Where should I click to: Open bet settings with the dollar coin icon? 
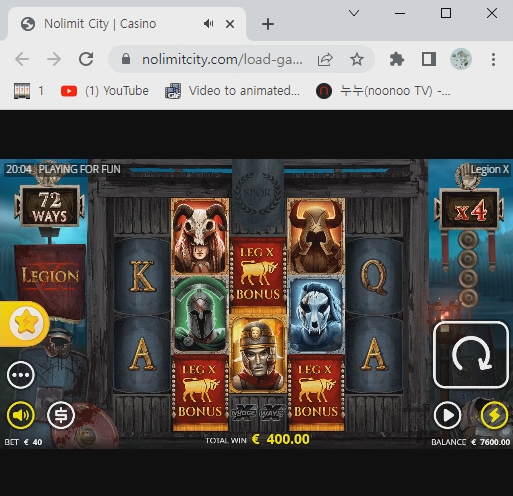(61, 415)
